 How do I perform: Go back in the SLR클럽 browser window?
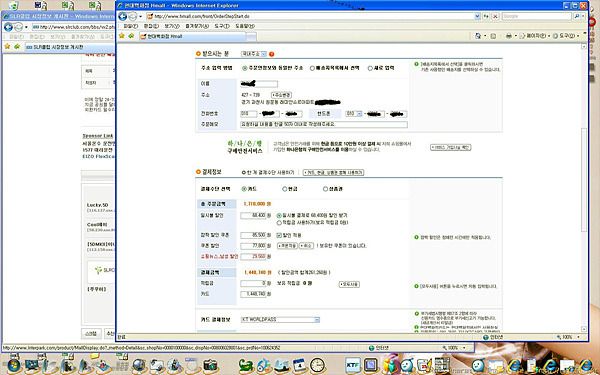pos(8,27)
